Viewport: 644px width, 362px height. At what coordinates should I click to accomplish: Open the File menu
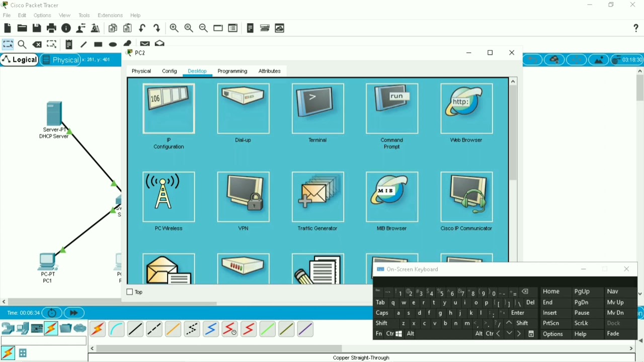click(x=7, y=16)
